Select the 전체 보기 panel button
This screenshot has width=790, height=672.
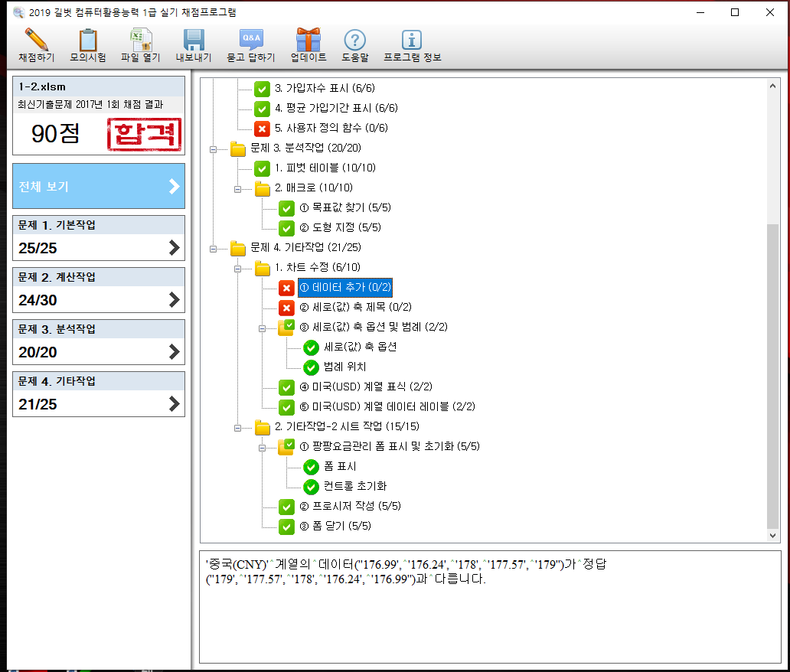point(99,186)
